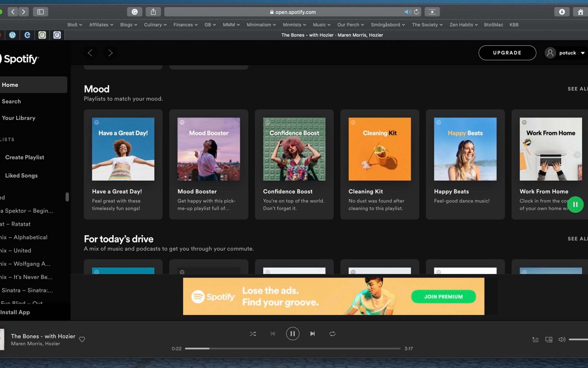Image resolution: width=588 pixels, height=368 pixels.
Task: Click the queue/playlist view icon
Action: (535, 339)
